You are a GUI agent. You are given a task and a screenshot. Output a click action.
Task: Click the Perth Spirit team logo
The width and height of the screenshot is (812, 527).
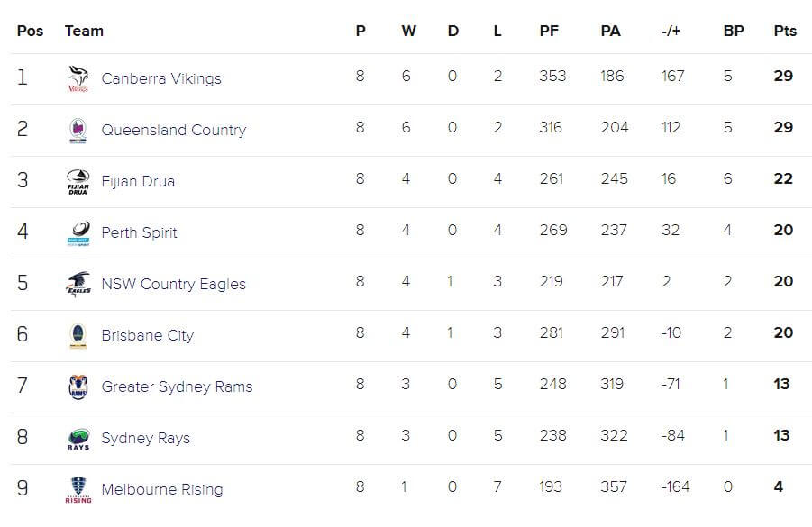coord(78,233)
